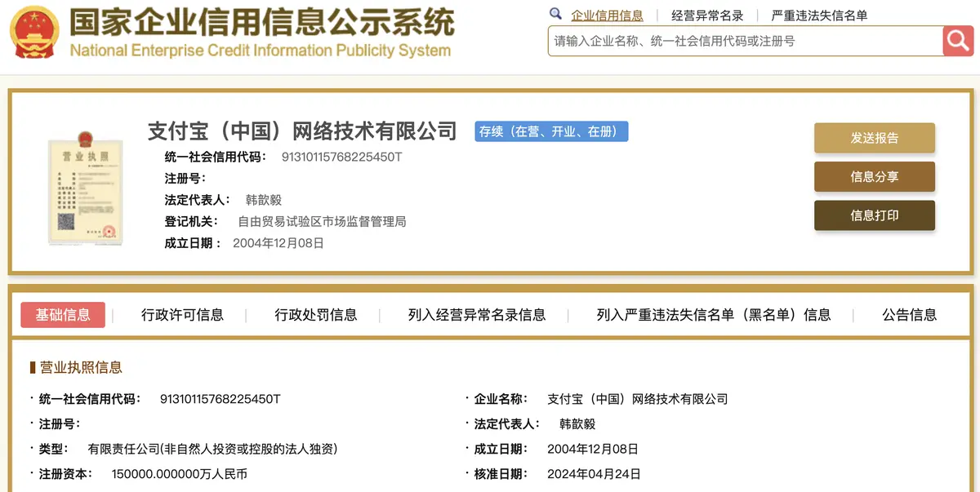The width and height of the screenshot is (980, 492).
Task: Click the site title 国家企业信用信息公示系统
Action: pyautogui.click(x=261, y=23)
